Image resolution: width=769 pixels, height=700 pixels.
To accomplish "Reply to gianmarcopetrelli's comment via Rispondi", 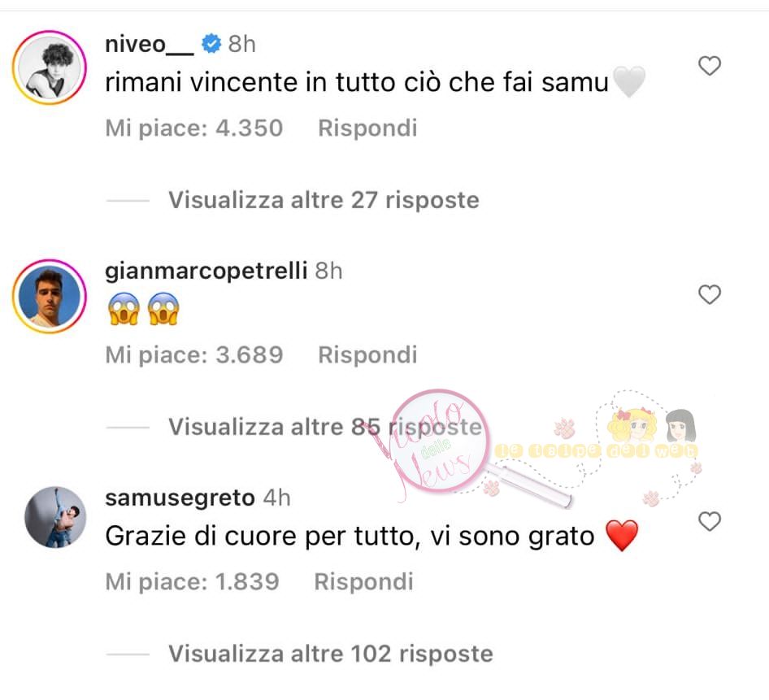I will (x=367, y=354).
